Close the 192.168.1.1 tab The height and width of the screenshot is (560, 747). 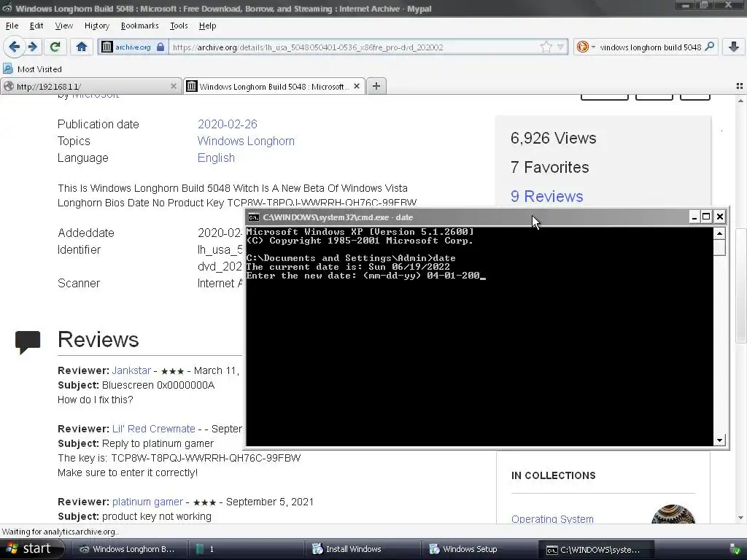173,86
